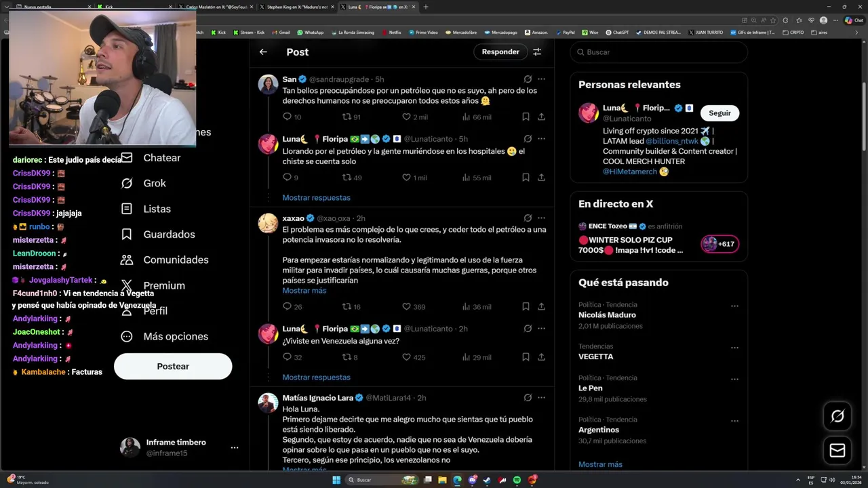
Task: Go back with the Post arrow
Action: coord(263,52)
